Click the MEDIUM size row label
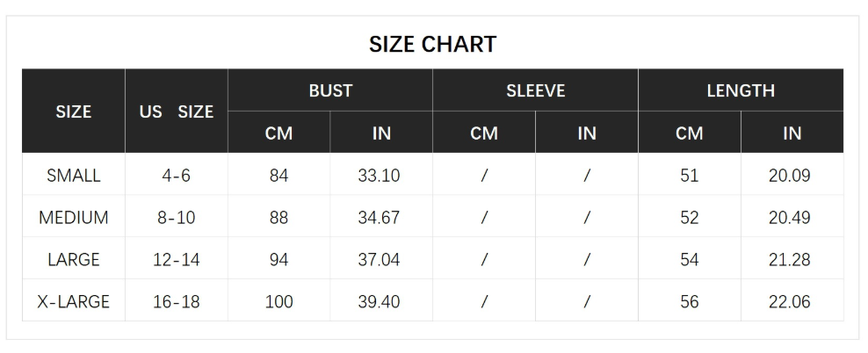 [74, 218]
